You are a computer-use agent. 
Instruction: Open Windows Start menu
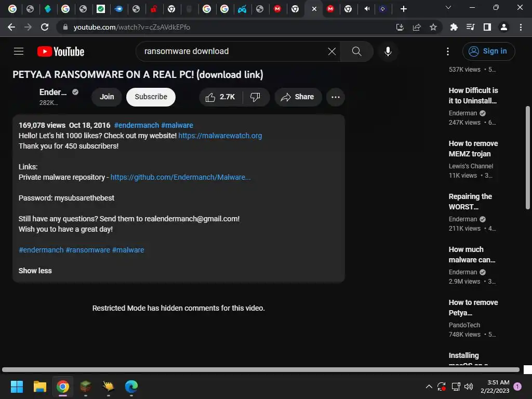tap(17, 387)
